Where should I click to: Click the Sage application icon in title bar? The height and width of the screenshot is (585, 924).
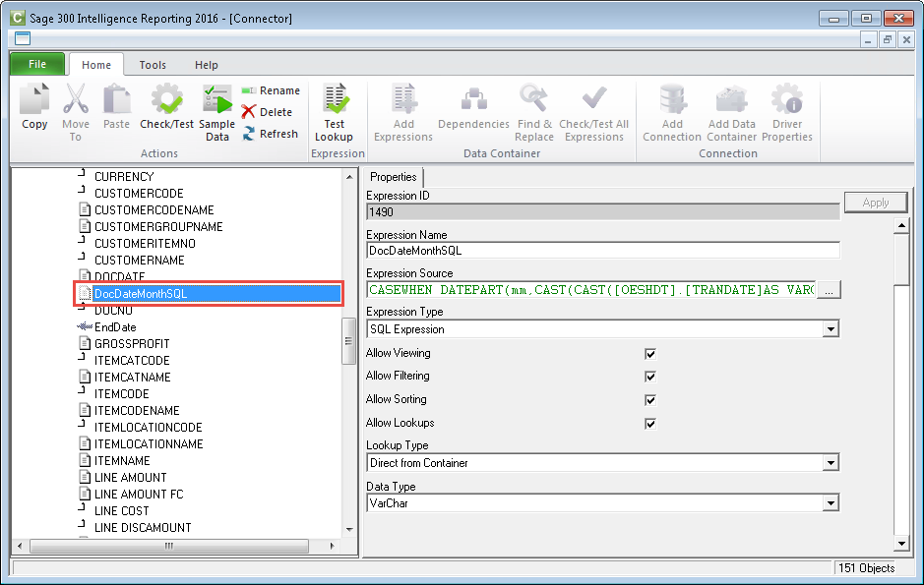coord(18,18)
